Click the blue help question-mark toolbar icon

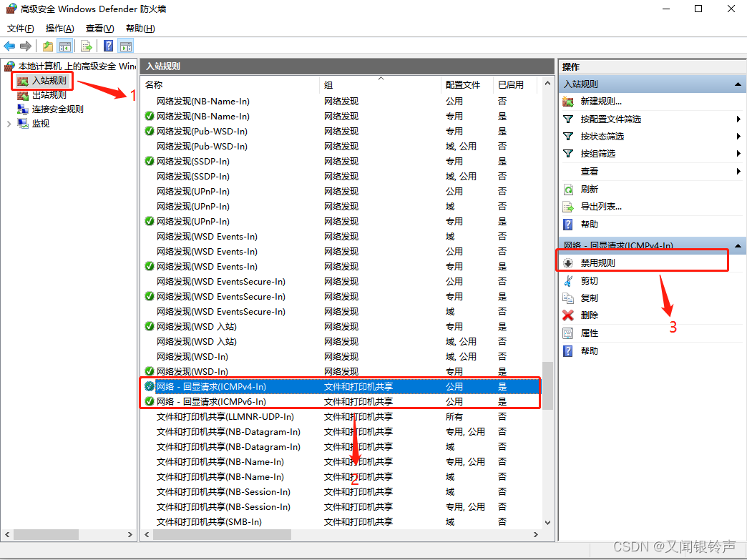[108, 46]
